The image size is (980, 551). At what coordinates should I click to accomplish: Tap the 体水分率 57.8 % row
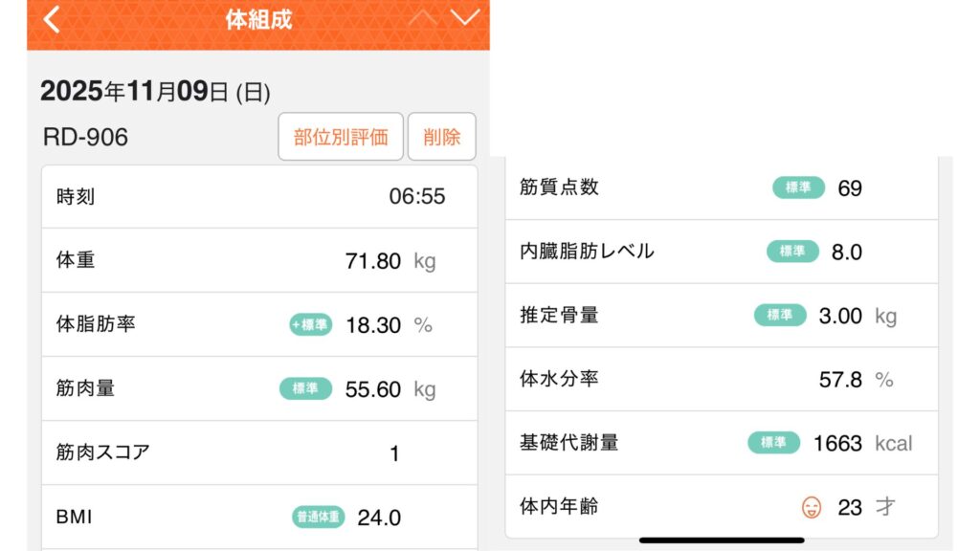tap(722, 379)
